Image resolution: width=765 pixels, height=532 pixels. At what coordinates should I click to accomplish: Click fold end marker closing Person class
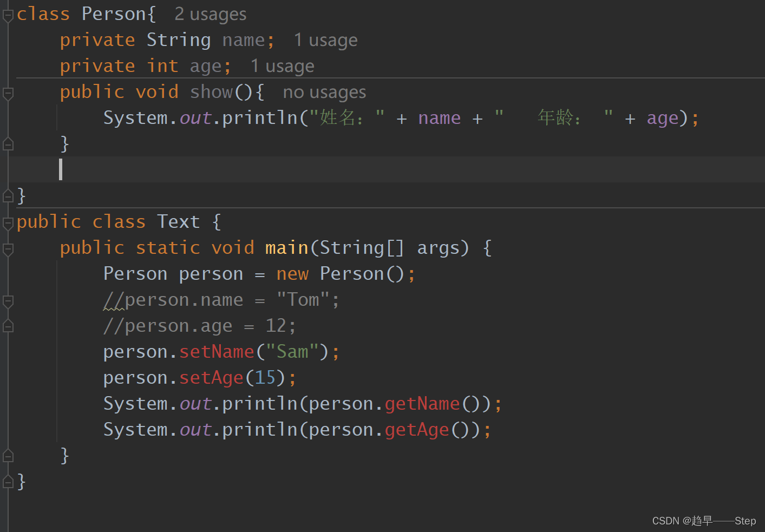click(x=8, y=196)
